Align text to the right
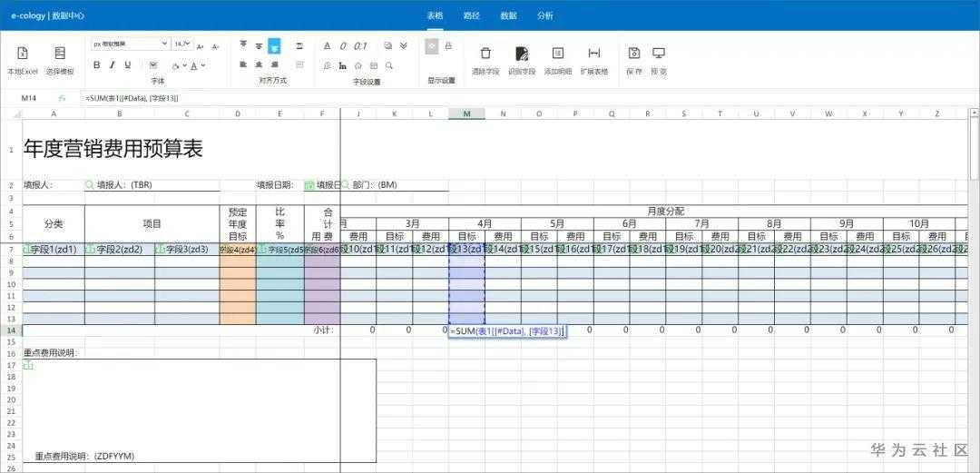980x473 pixels. [274, 64]
